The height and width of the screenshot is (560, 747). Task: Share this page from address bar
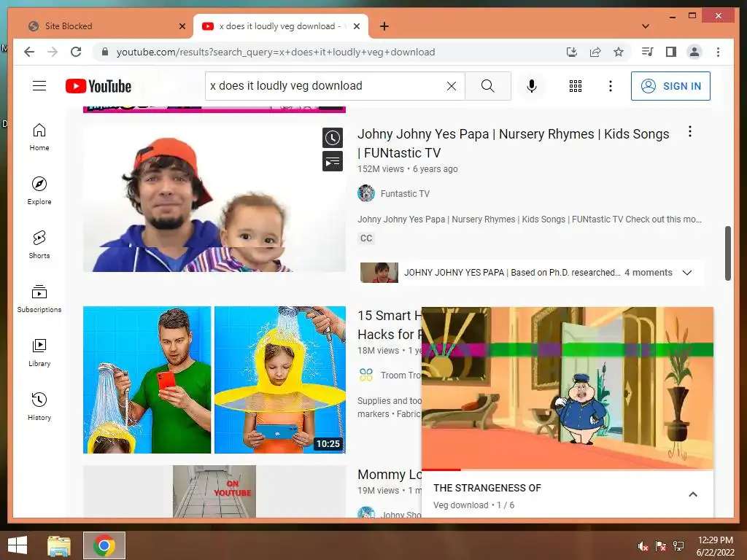595,52
